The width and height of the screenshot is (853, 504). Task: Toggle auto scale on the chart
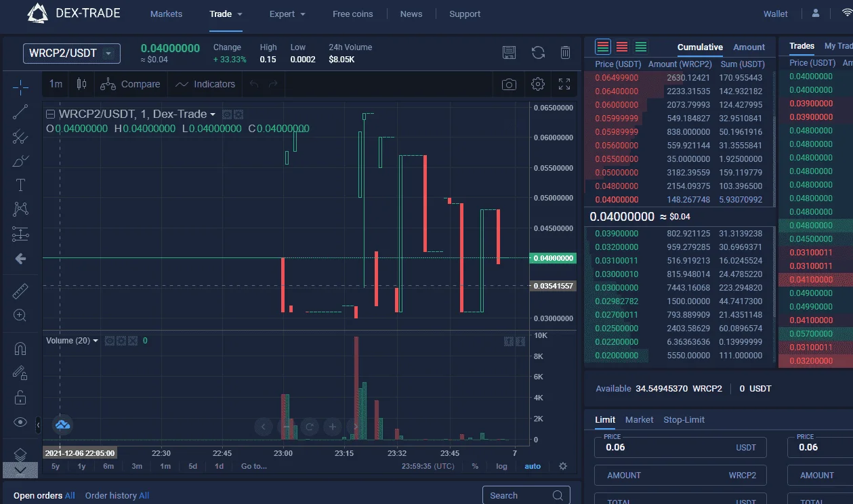(533, 466)
